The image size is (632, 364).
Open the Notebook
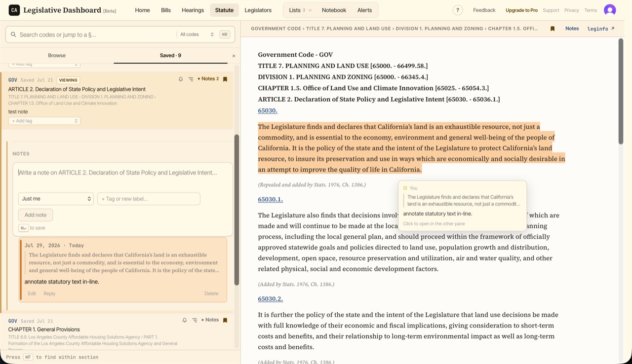tap(334, 10)
